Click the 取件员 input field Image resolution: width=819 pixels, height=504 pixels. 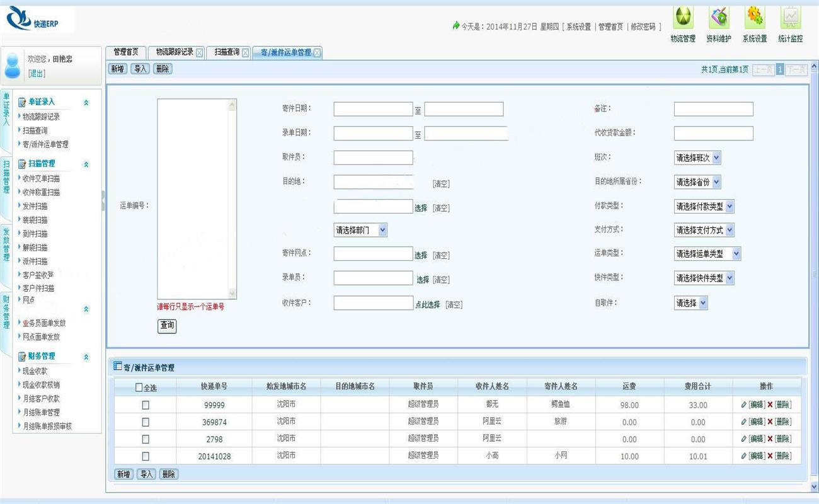(x=374, y=157)
